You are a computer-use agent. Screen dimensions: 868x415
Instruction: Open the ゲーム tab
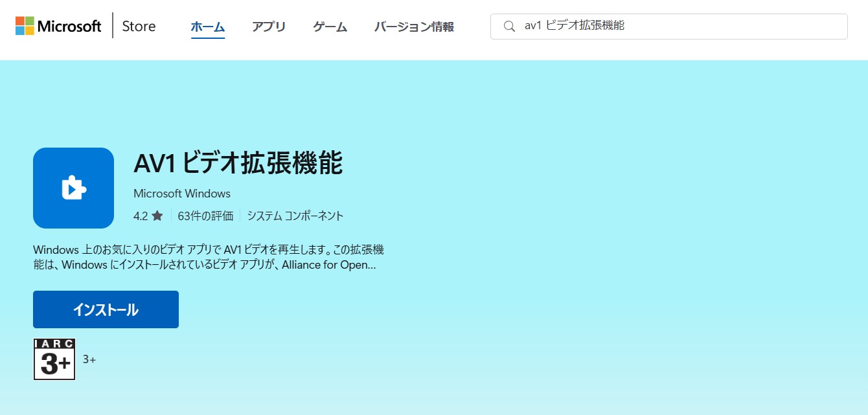(330, 27)
